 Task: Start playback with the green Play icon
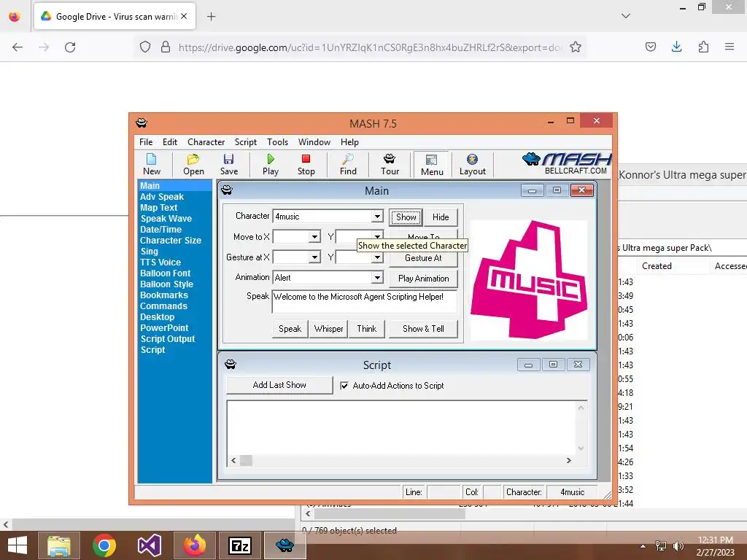pos(270,164)
